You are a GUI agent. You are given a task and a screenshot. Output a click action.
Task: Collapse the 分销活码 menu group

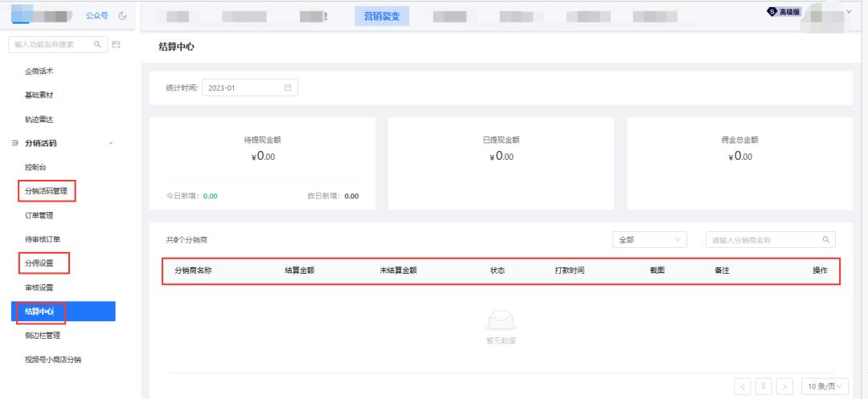tap(111, 144)
